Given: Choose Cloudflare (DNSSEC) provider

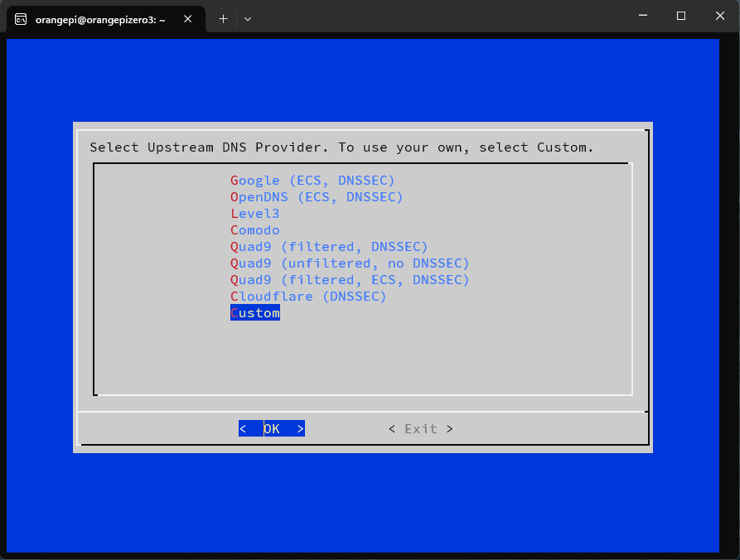Looking at the screenshot, I should (308, 296).
